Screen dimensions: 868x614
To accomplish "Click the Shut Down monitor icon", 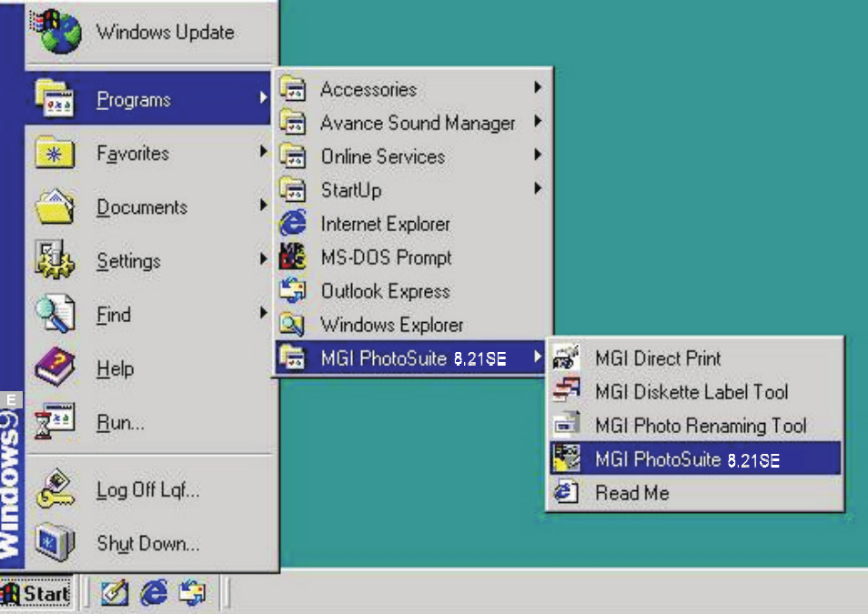I will [55, 542].
